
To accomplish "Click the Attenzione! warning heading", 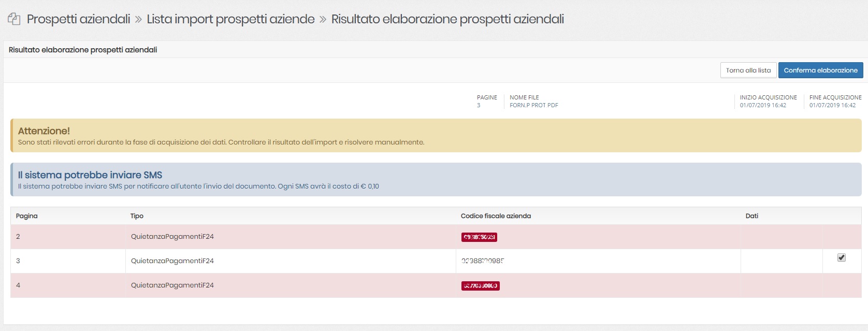I will click(x=44, y=131).
